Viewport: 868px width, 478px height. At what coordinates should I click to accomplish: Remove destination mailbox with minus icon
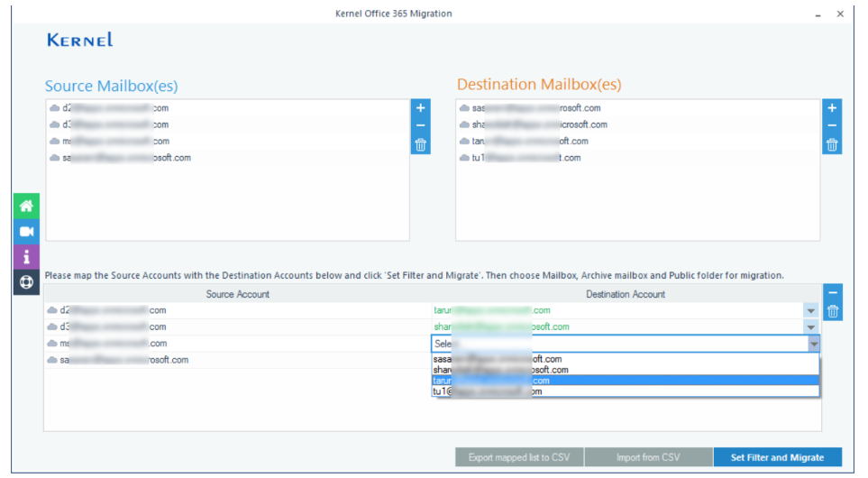coord(832,125)
